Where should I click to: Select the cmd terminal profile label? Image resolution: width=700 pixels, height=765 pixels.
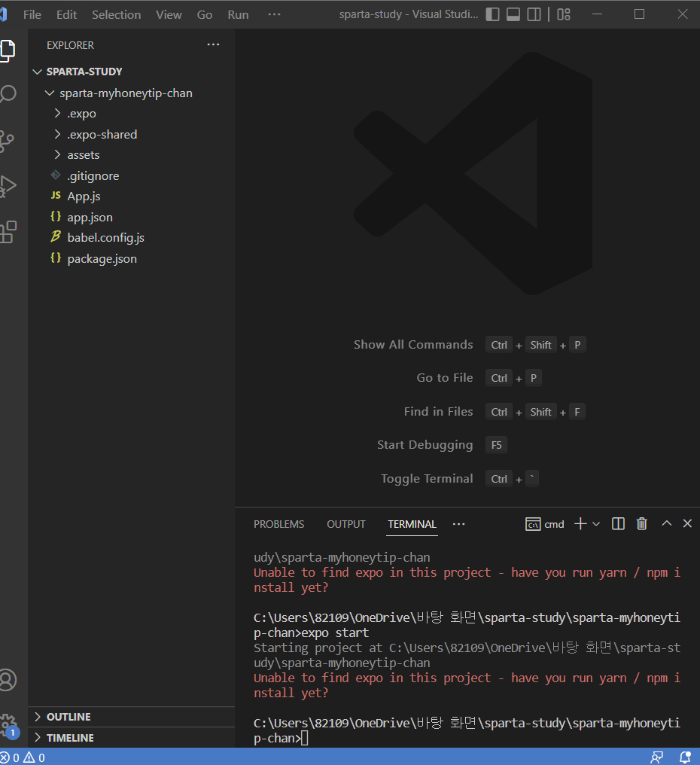click(x=545, y=524)
